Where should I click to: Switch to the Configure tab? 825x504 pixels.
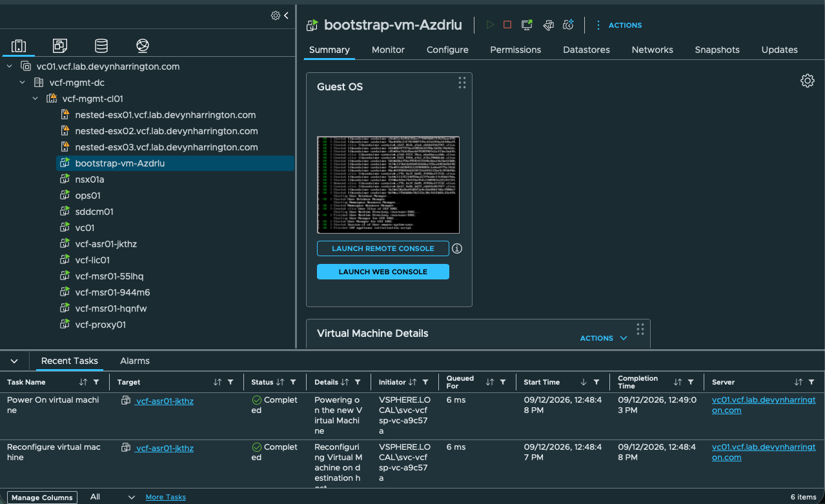click(447, 50)
